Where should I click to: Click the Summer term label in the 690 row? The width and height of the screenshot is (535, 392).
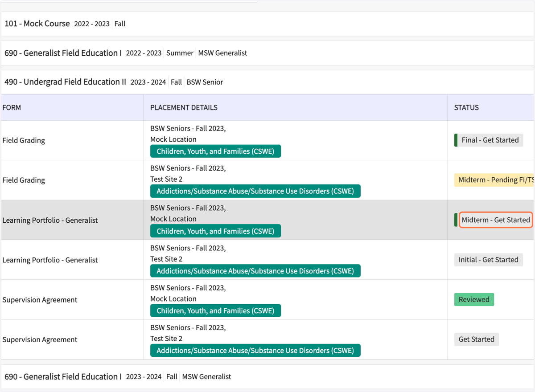click(x=180, y=53)
